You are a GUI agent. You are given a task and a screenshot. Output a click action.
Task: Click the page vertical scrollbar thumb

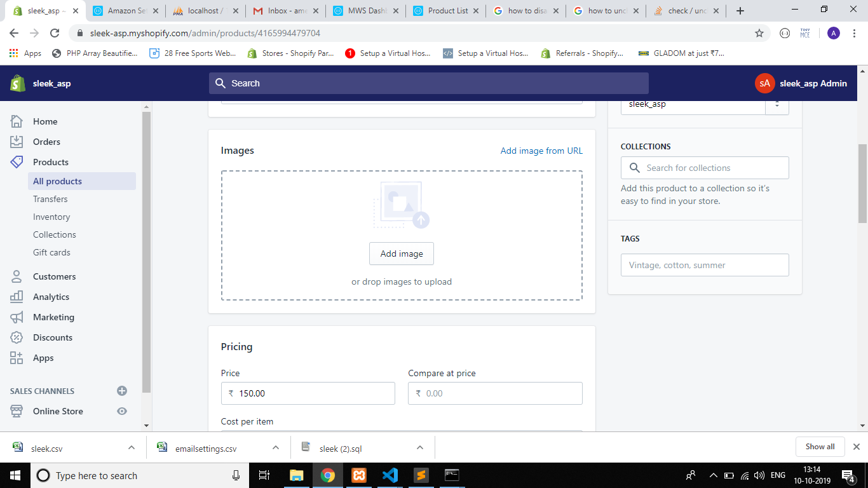[x=862, y=183]
